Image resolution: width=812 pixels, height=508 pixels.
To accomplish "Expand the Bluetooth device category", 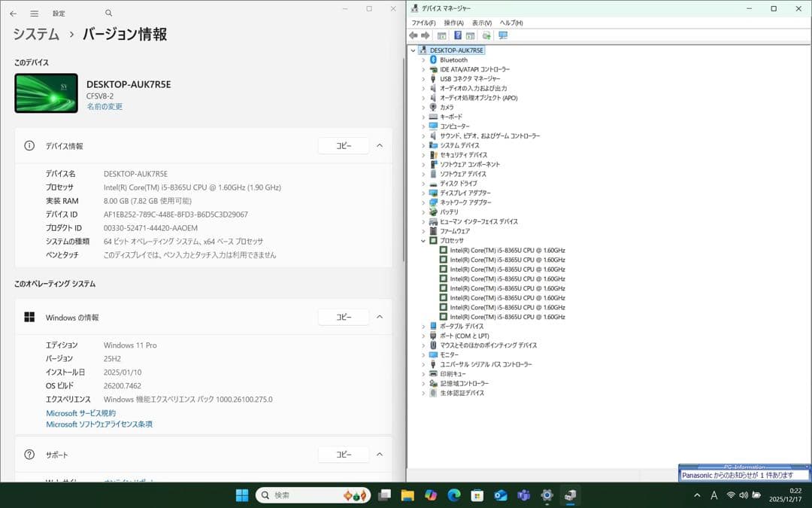I will coord(423,59).
